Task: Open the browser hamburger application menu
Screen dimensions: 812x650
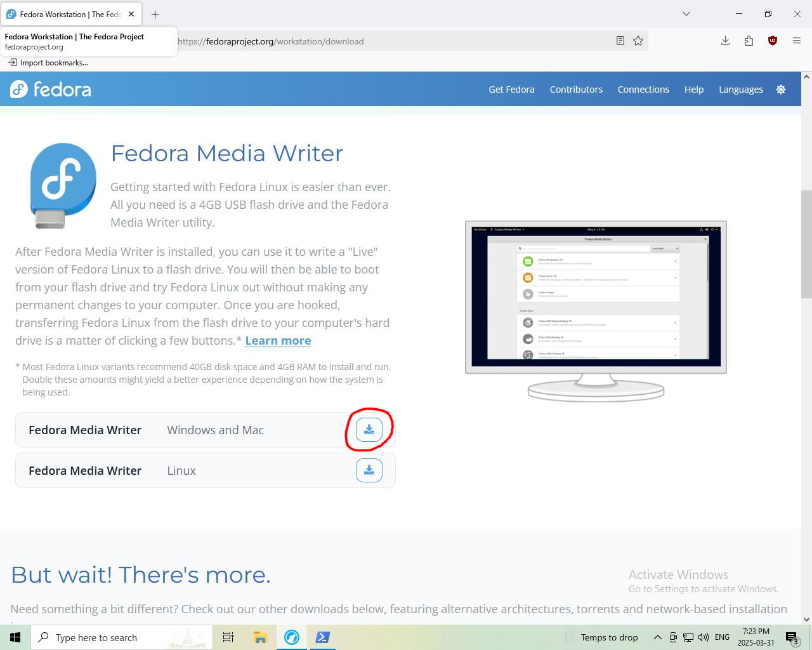Action: click(x=797, y=41)
